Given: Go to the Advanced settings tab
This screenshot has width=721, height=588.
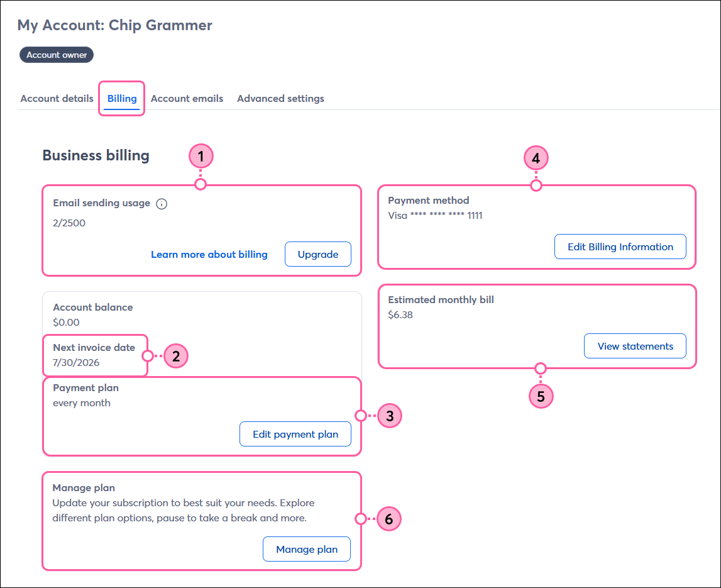Looking at the screenshot, I should [280, 99].
